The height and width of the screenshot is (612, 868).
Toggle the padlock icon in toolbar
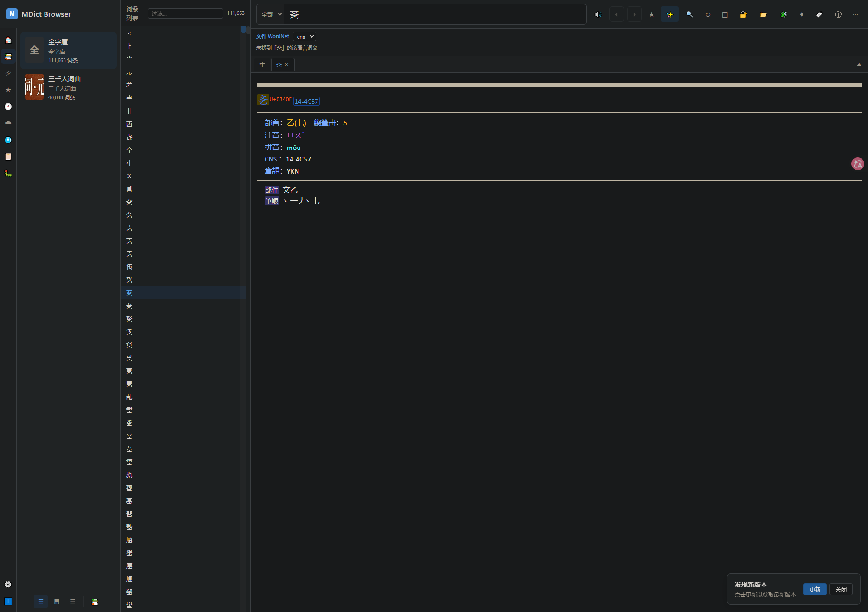pos(743,14)
